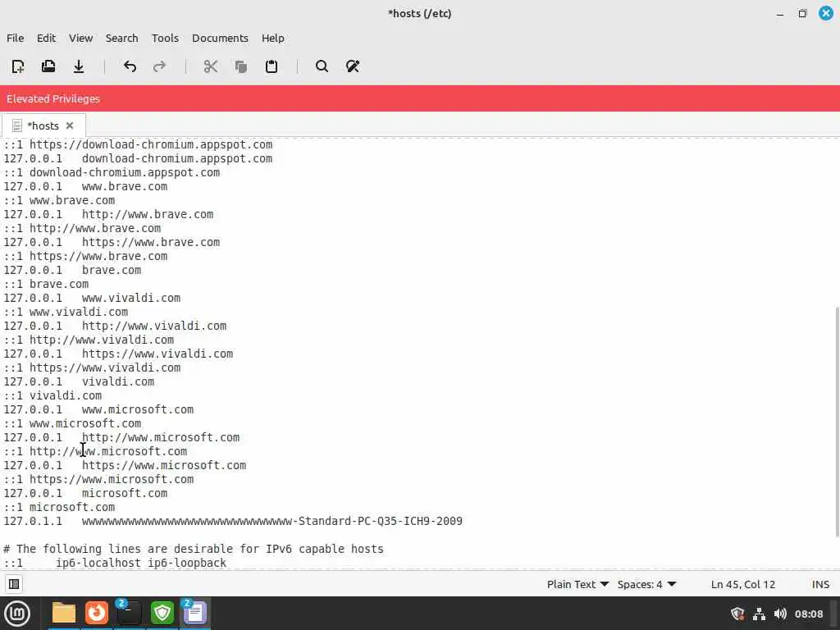
Task: Open the Edit menu
Action: point(46,38)
